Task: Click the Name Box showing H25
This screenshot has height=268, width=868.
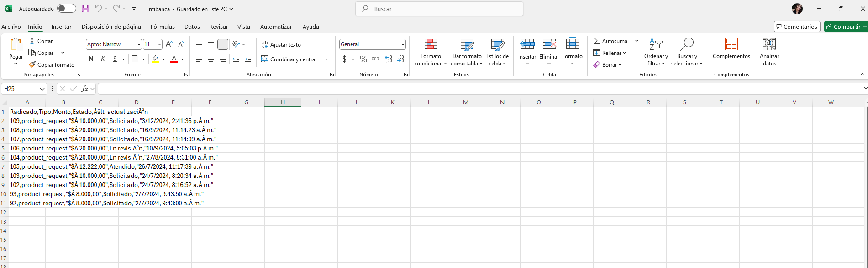Action: pyautogui.click(x=24, y=89)
